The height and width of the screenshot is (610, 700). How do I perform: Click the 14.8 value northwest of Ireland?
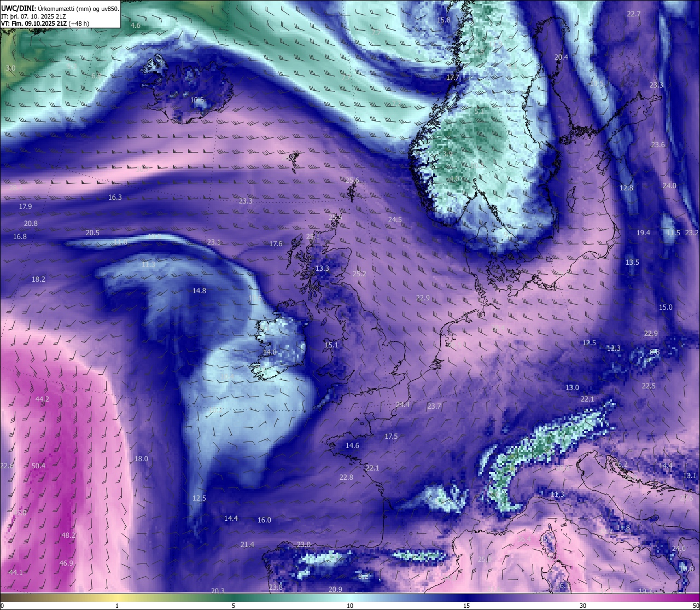(x=199, y=291)
